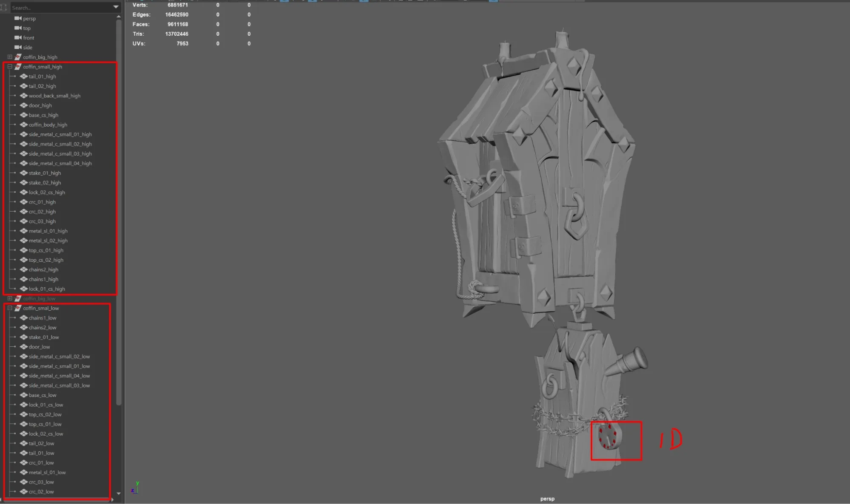Viewport: 850px width, 504px height.
Task: Select side_metal_c_small_04_low in the outliner
Action: 59,376
